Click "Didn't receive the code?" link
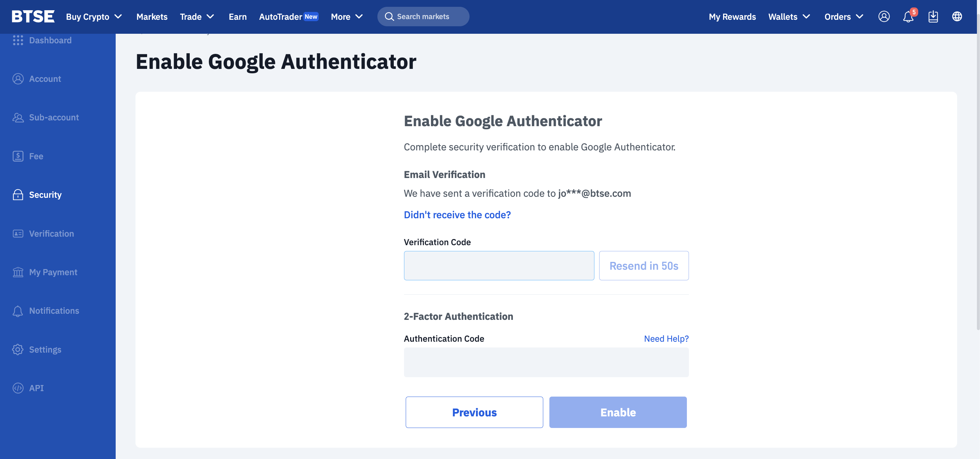980x459 pixels. click(x=457, y=215)
